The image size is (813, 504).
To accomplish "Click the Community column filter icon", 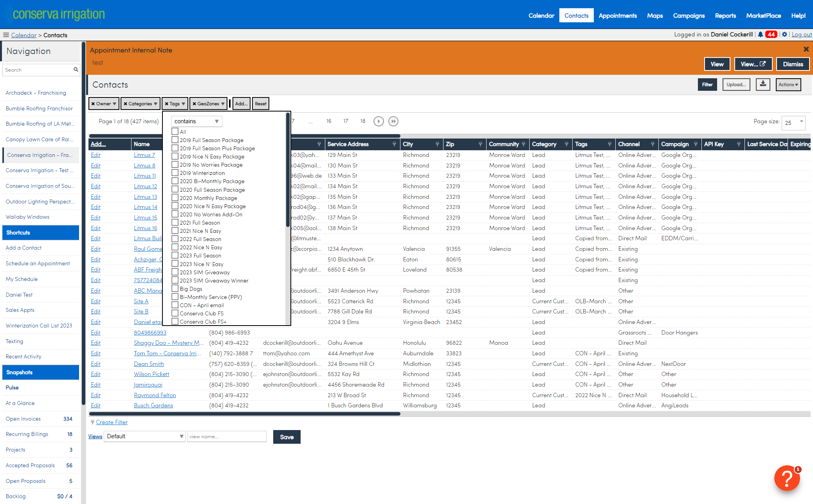I will (523, 144).
